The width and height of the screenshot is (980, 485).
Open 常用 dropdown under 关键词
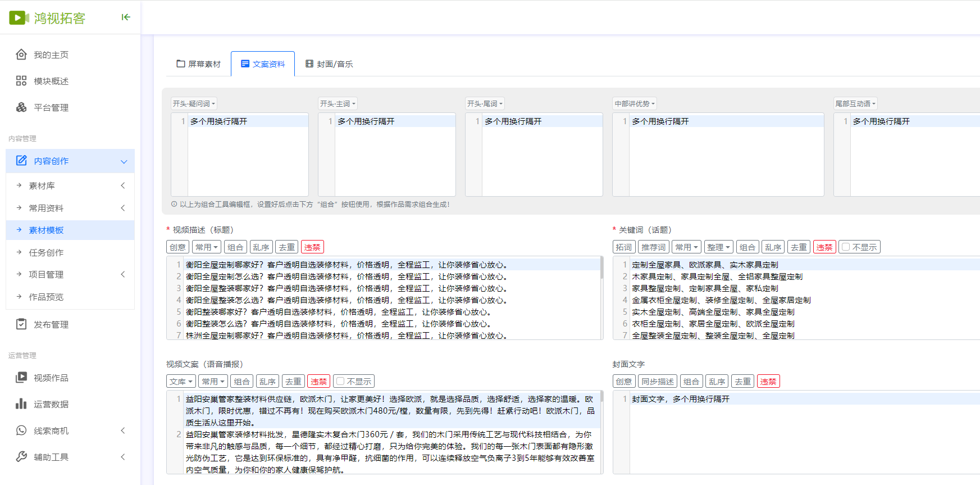pyautogui.click(x=687, y=247)
